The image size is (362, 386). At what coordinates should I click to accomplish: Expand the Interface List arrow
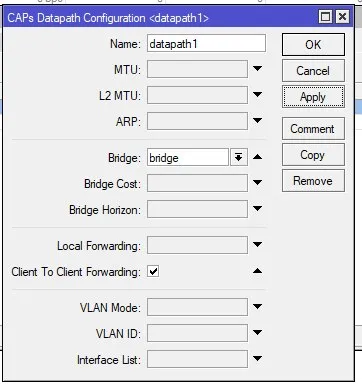pos(257,359)
